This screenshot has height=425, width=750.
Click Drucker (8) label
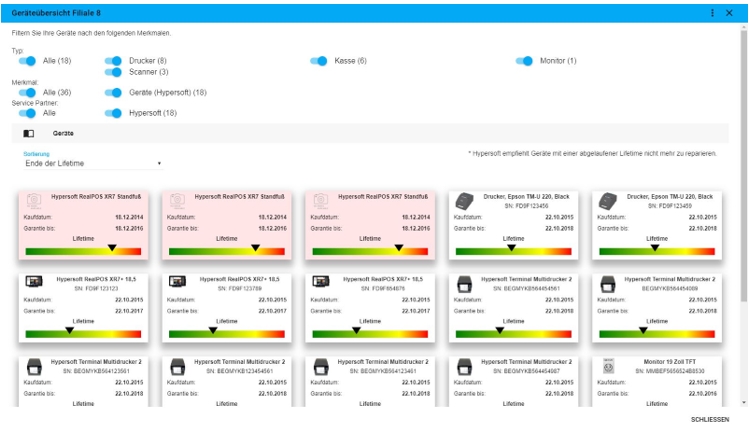(x=148, y=61)
